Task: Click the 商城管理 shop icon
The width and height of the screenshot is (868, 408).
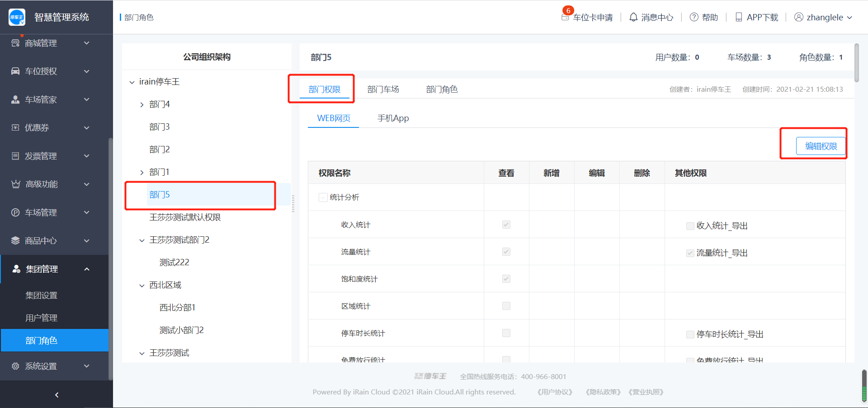Action: pos(15,43)
